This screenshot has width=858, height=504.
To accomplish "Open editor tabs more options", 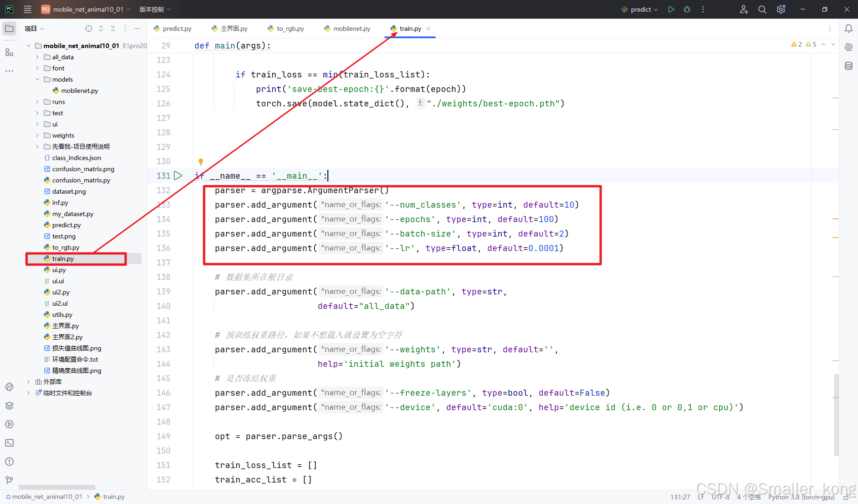I will (x=830, y=28).
